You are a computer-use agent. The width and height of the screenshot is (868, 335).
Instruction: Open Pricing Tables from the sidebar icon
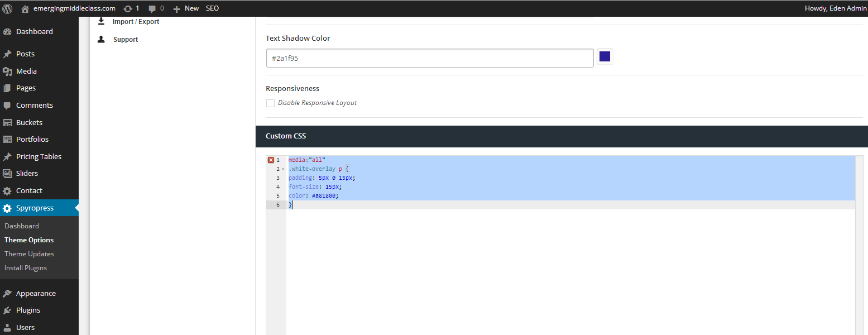point(10,156)
